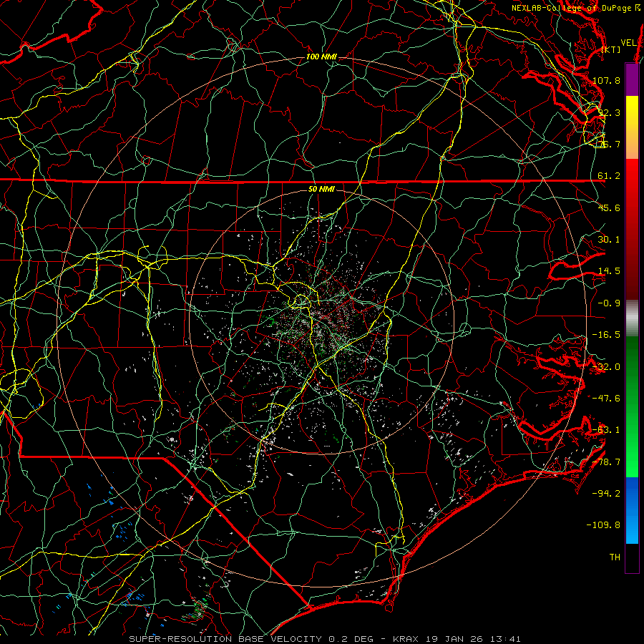Pick the blue segment of the color bar
644x644 pixels.
coord(632,510)
